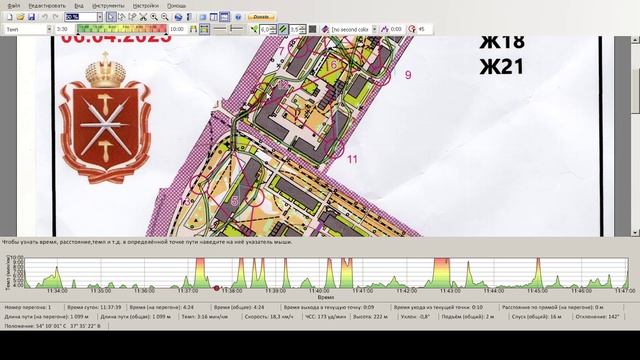Click the 'Положение' coordinates status text

[x=52, y=326]
